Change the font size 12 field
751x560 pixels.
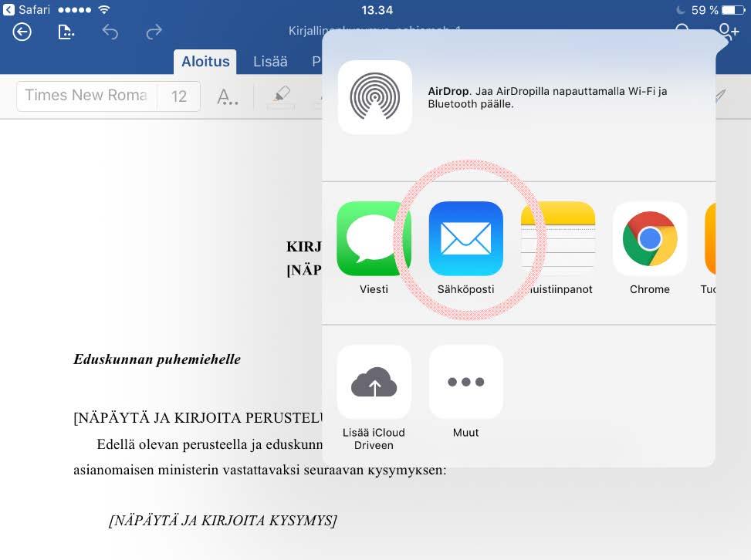point(178,96)
